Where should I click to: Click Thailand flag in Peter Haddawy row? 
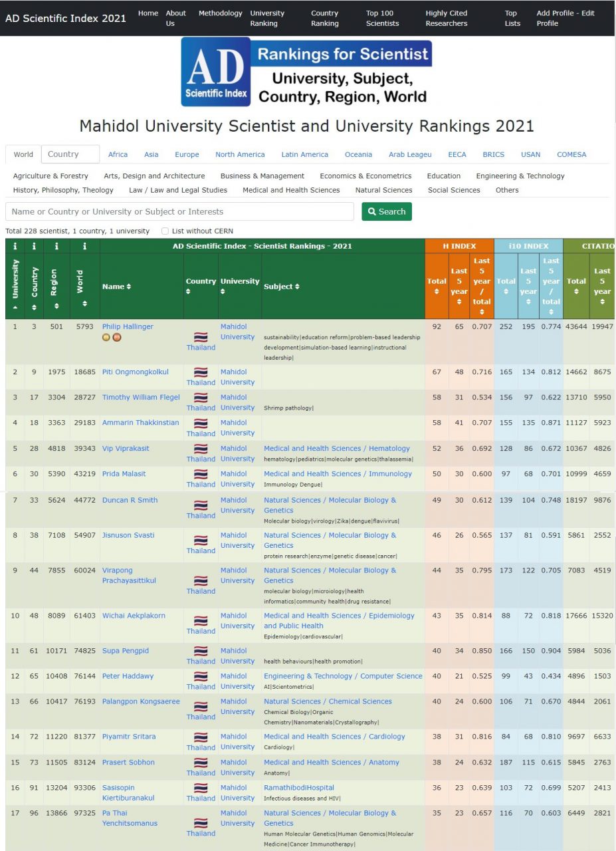pos(201,677)
